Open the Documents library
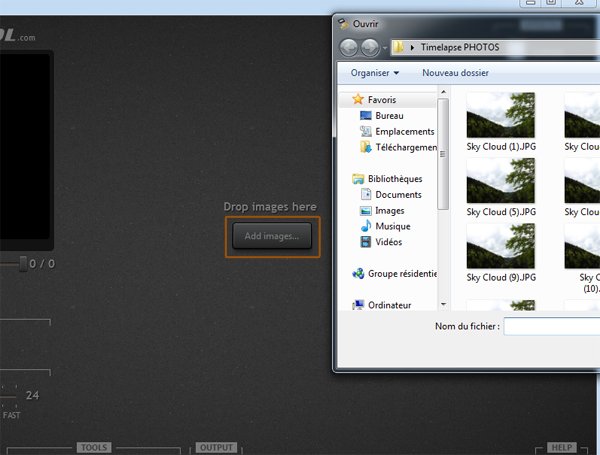The height and width of the screenshot is (455, 600). [398, 195]
